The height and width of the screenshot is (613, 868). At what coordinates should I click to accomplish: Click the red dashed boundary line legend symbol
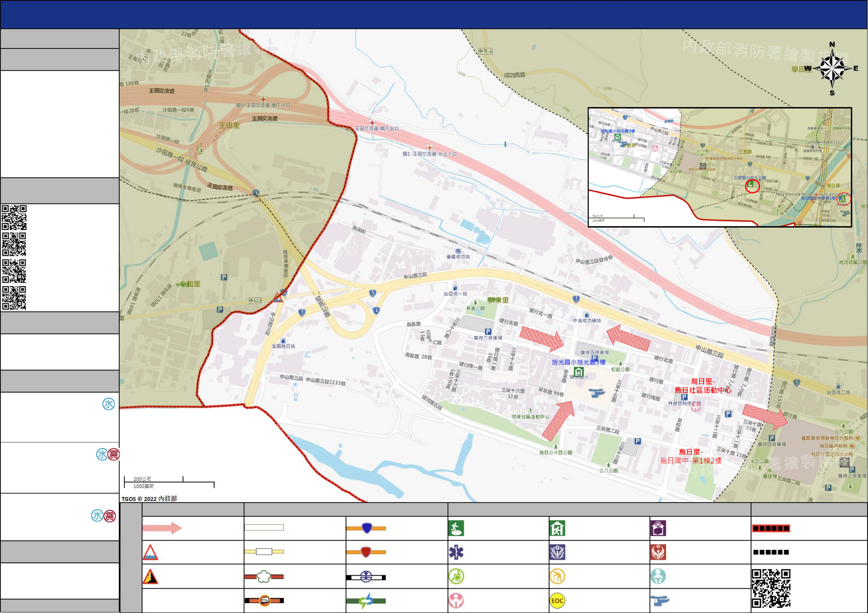pyautogui.click(x=771, y=528)
